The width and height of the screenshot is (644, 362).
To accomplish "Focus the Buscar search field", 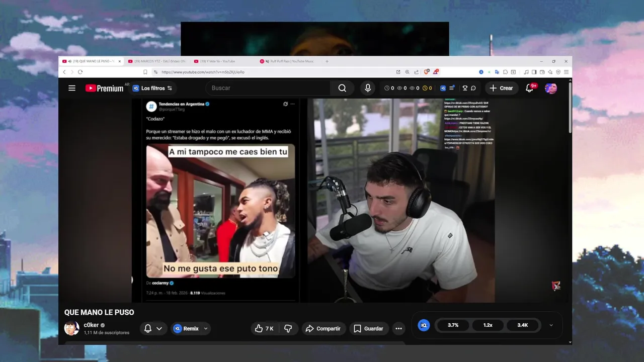I will 268,88.
